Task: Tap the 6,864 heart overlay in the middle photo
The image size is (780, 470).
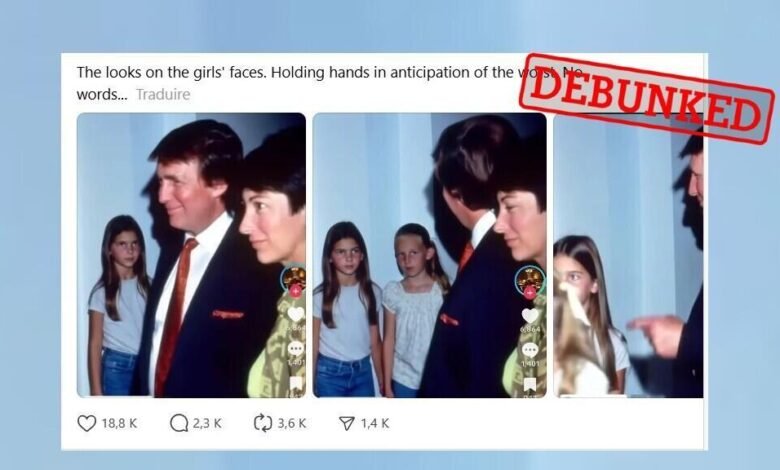Action: (x=530, y=316)
